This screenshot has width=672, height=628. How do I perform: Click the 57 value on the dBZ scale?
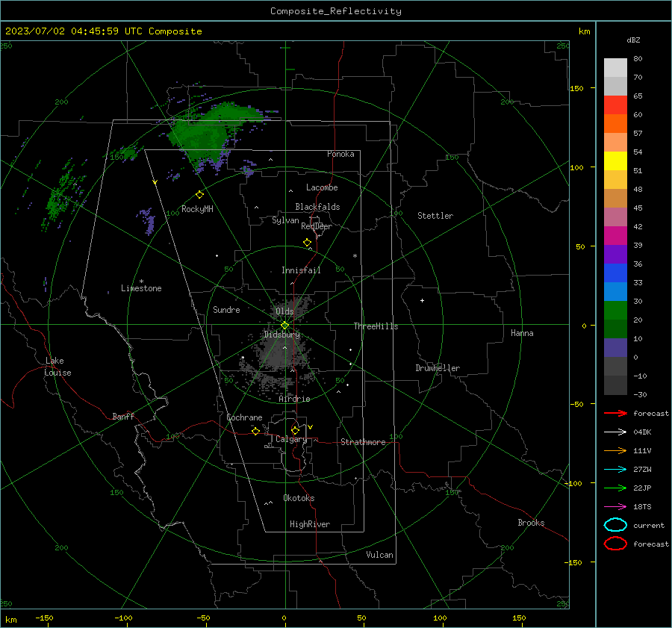[638, 134]
